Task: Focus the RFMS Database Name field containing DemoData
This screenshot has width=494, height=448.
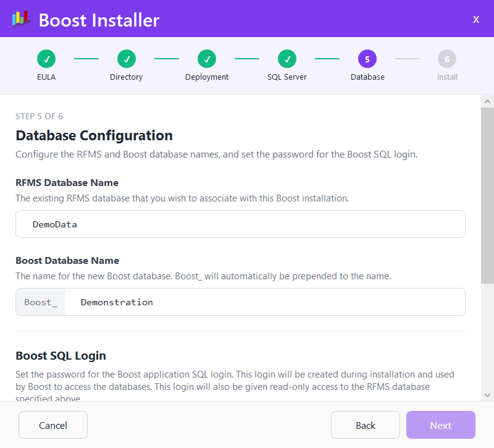Action: click(240, 224)
